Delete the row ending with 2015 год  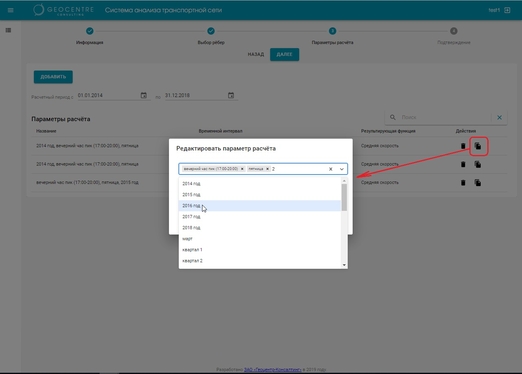[x=463, y=183]
